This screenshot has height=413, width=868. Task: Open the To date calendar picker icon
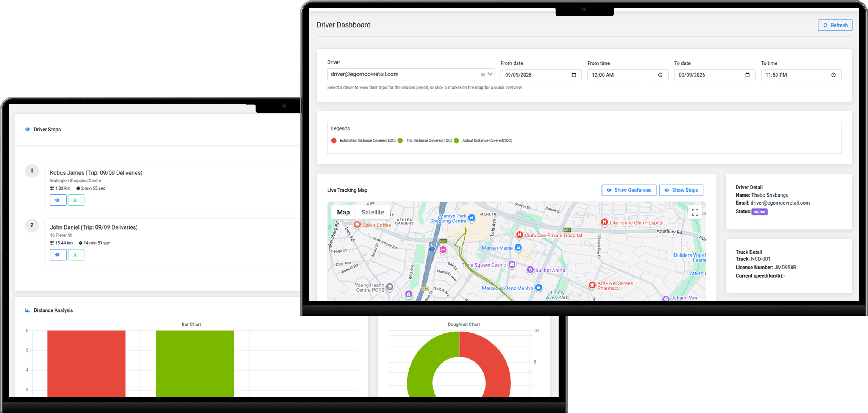747,75
